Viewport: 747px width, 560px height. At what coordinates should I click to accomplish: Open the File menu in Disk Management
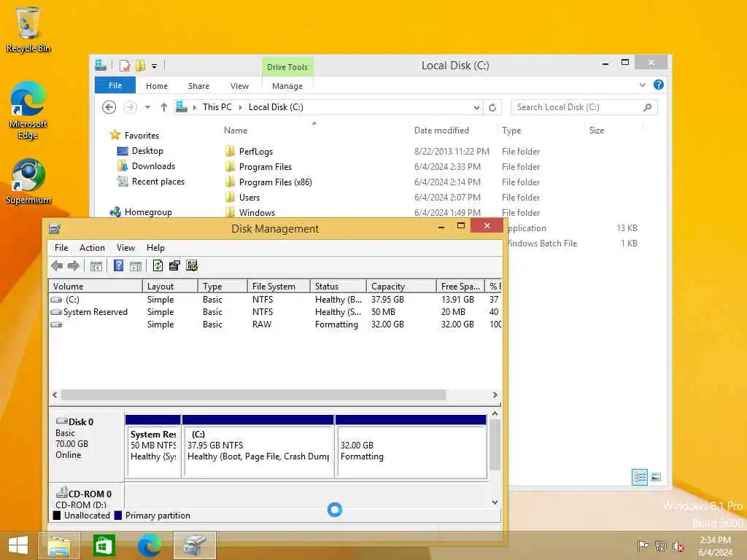click(x=61, y=248)
